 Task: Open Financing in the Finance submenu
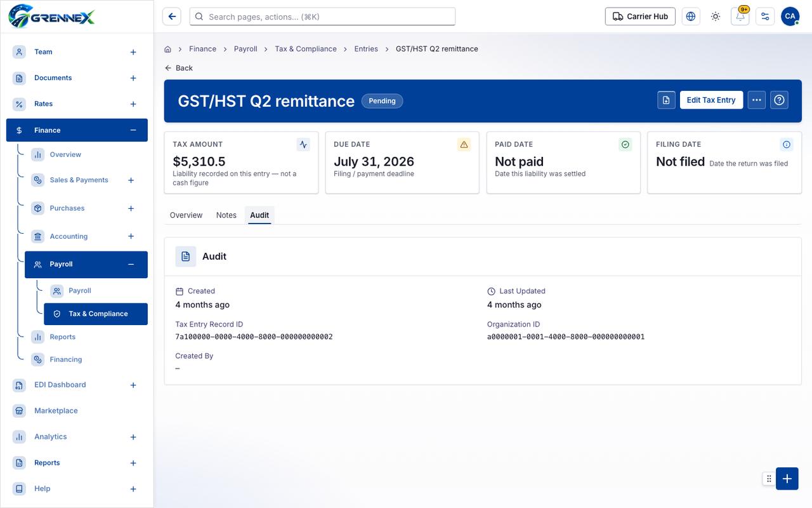(x=86, y=359)
